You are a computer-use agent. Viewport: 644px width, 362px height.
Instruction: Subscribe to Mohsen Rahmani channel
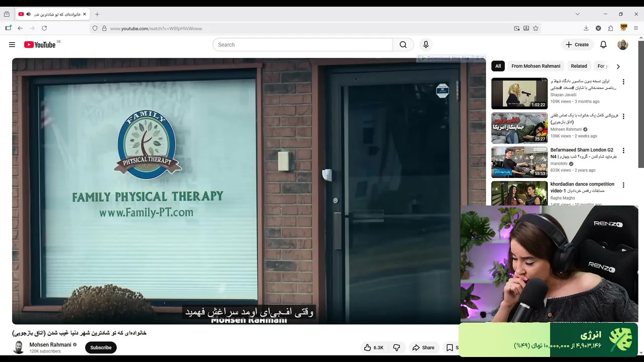pyautogui.click(x=101, y=347)
